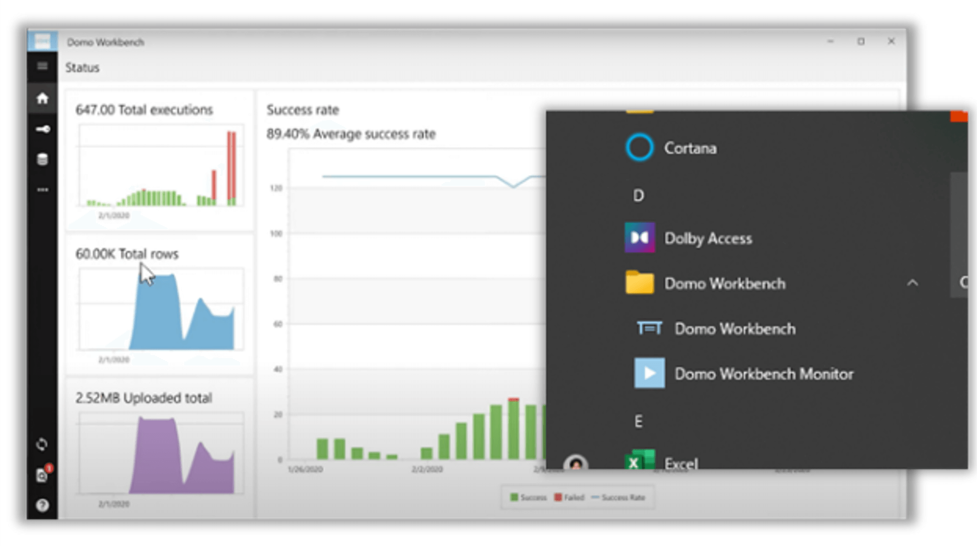This screenshot has width=980, height=546.
Task: Click the More ellipsis sidebar icon
Action: click(x=42, y=190)
